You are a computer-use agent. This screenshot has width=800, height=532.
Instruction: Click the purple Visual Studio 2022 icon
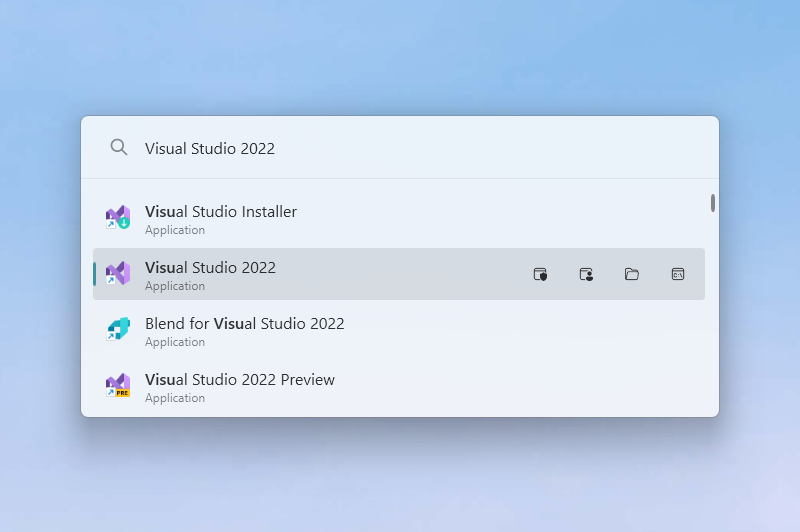click(x=118, y=274)
